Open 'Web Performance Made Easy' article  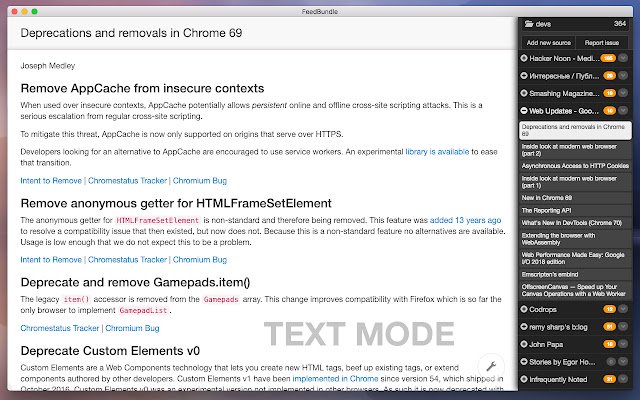tap(575, 258)
